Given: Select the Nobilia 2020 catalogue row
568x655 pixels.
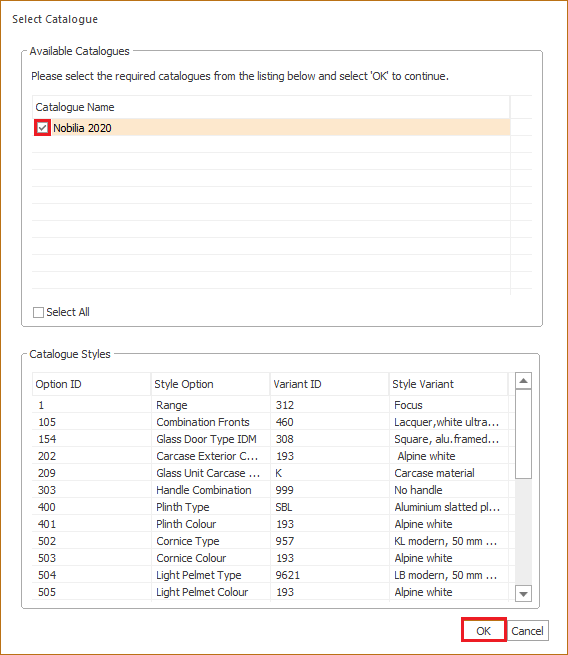Looking at the screenshot, I should 271,127.
